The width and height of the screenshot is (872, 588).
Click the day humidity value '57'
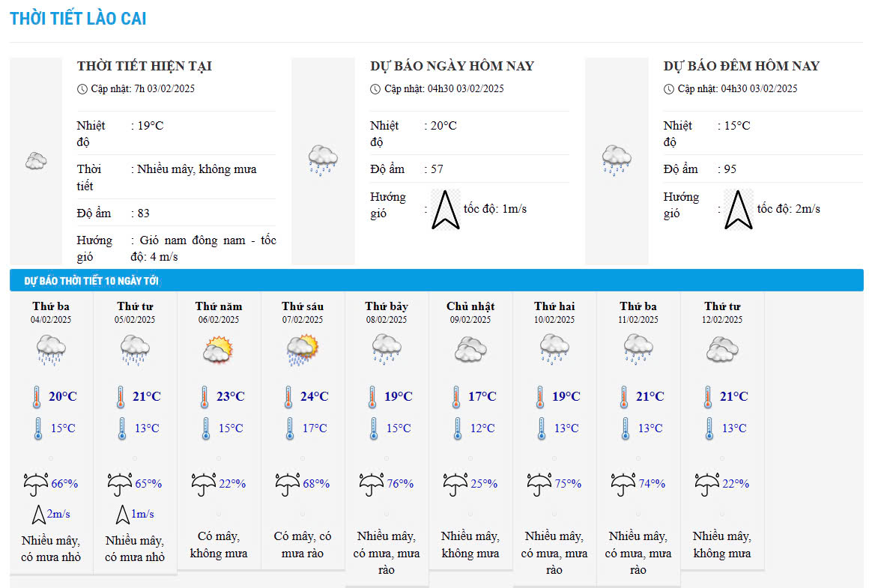pyautogui.click(x=437, y=169)
